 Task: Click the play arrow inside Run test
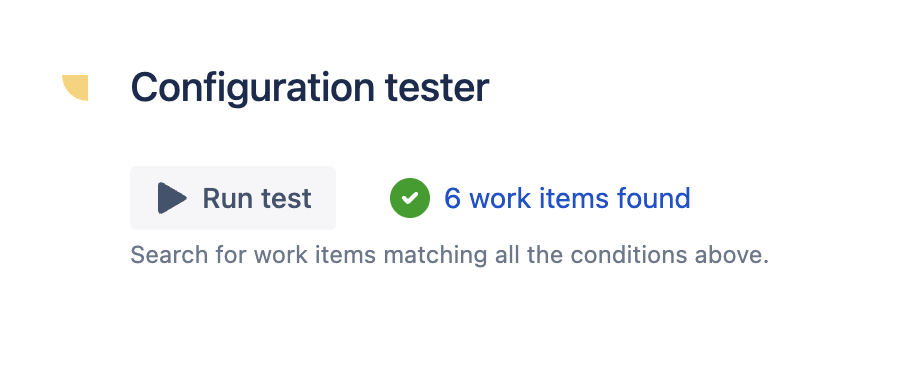click(x=172, y=198)
